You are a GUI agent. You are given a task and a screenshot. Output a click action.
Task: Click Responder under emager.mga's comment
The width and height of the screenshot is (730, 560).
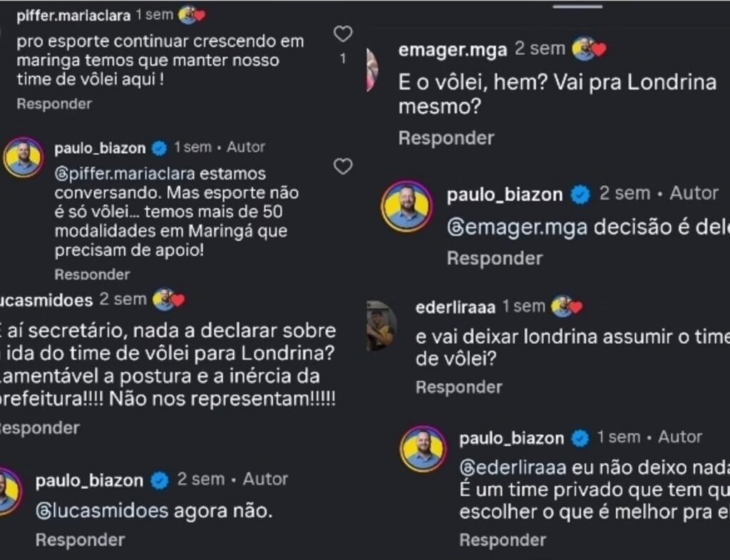pos(445,139)
